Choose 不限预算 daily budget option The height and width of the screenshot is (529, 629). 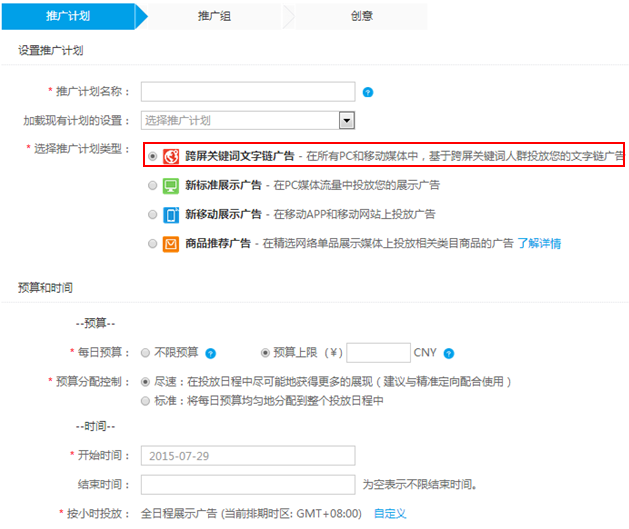click(147, 353)
